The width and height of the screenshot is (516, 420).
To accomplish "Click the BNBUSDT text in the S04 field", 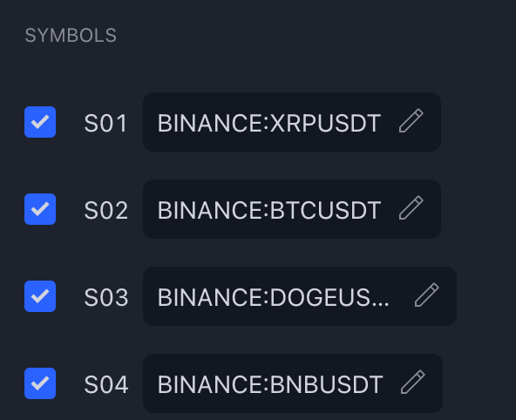I will [327, 385].
